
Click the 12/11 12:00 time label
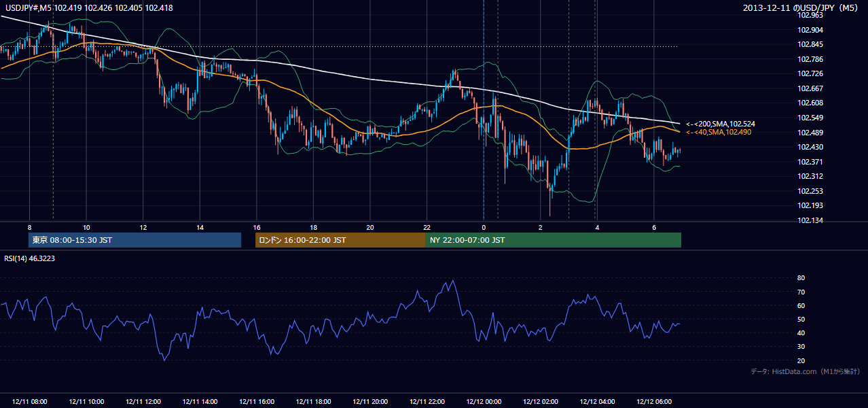tap(143, 402)
